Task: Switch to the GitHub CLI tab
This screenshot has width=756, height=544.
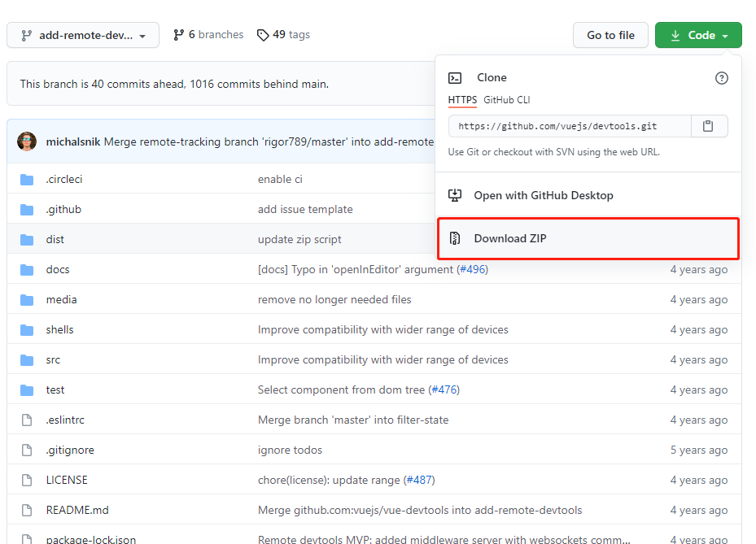Action: (x=507, y=100)
